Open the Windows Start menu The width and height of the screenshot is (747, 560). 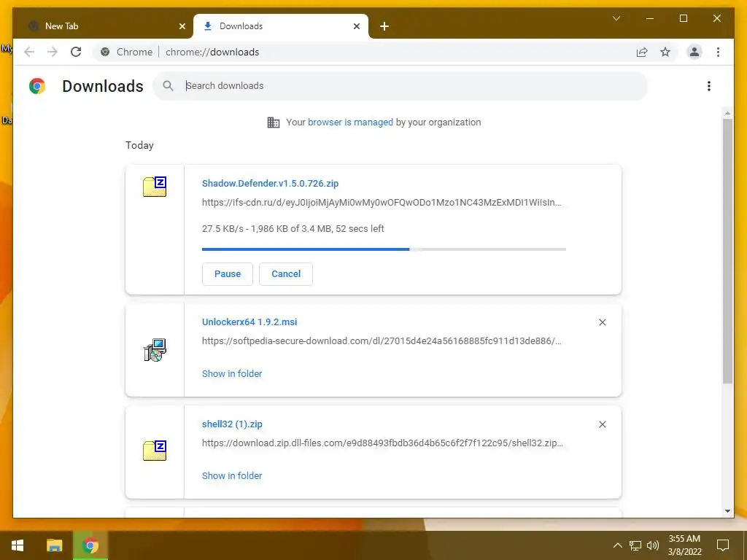point(18,545)
